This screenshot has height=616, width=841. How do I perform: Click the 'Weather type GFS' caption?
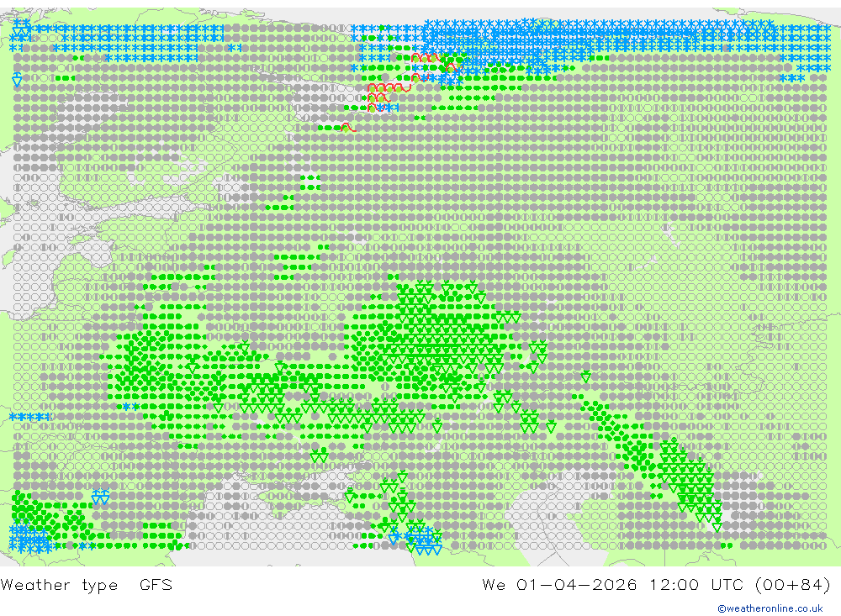87,584
